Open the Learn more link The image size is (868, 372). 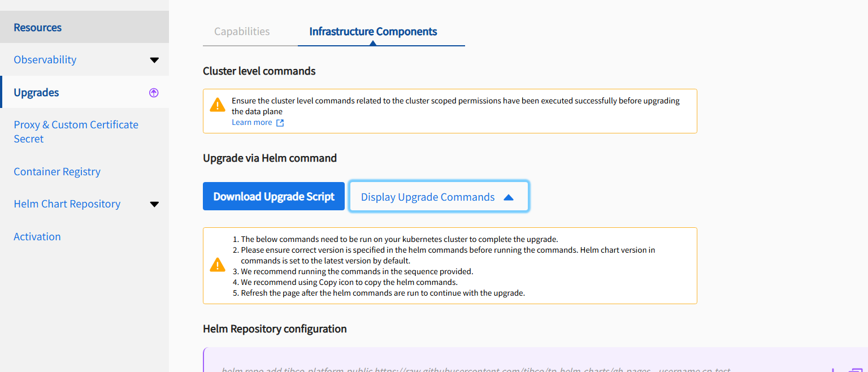[x=252, y=123]
